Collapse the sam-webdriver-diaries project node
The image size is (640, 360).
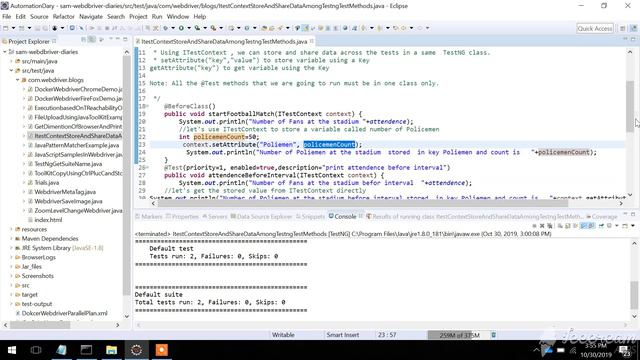pyautogui.click(x=5, y=52)
